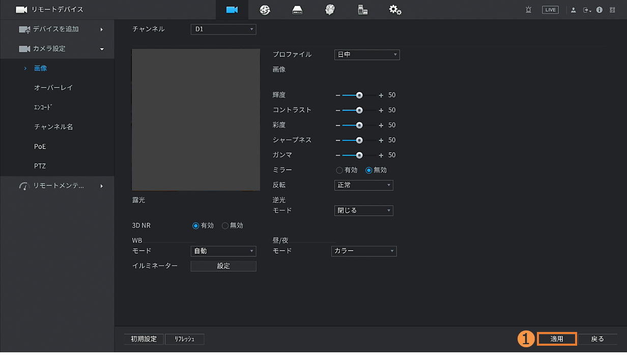Click the 初期設定 button
The width and height of the screenshot is (627, 364).
tap(144, 339)
